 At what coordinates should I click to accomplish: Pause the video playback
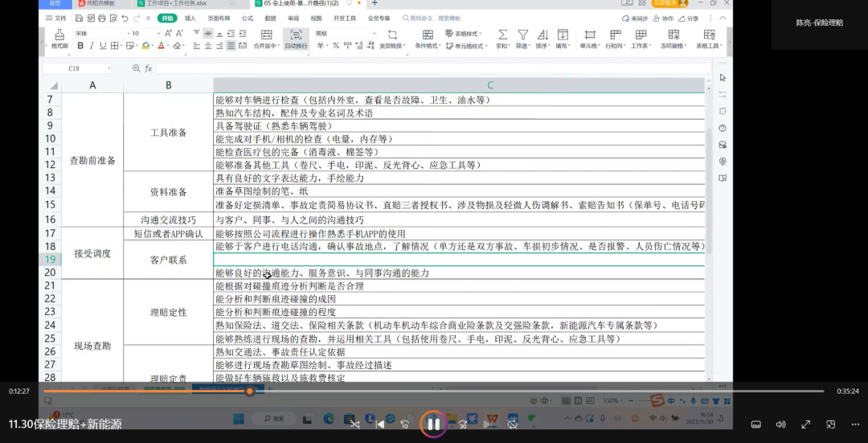point(433,424)
